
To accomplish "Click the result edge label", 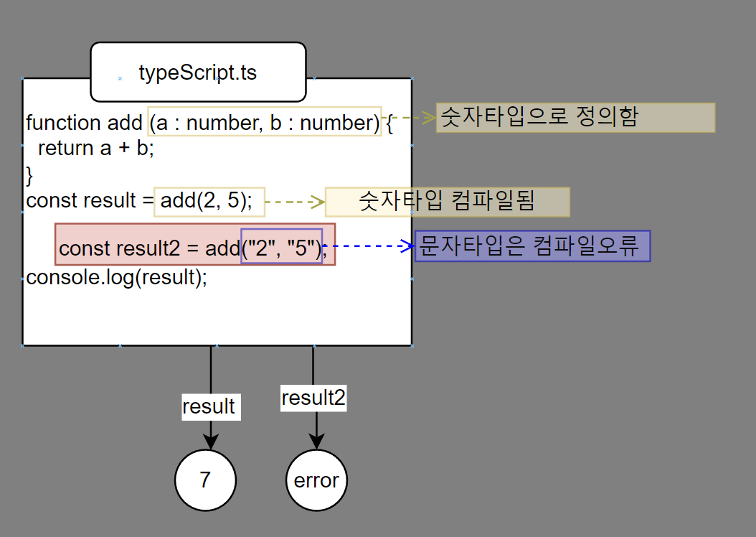I will point(209,406).
